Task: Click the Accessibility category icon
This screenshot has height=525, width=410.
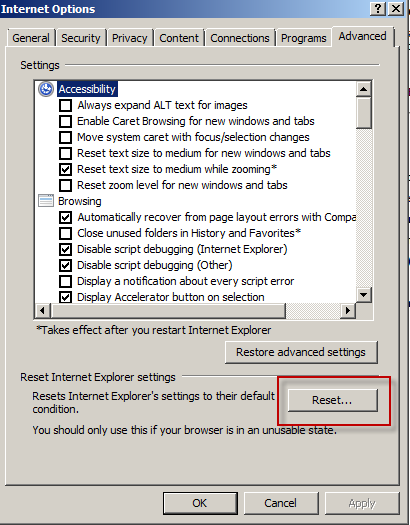Action: 46,89
